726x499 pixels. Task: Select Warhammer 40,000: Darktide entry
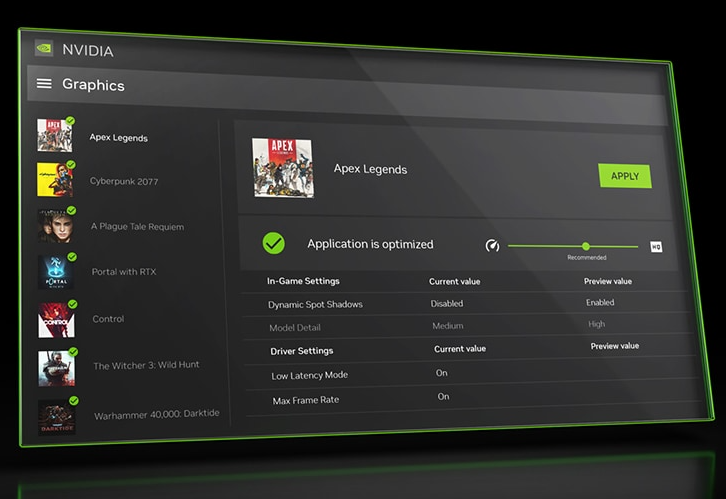[x=157, y=414]
